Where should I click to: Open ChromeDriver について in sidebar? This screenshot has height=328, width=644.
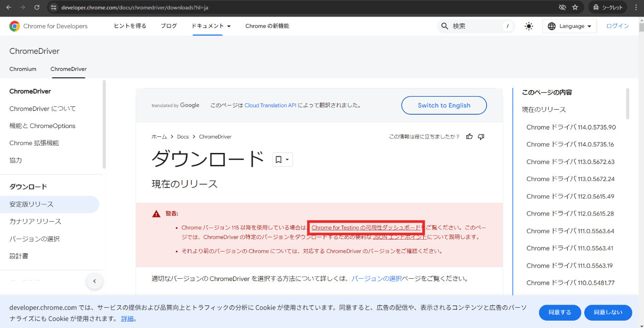pyautogui.click(x=43, y=109)
